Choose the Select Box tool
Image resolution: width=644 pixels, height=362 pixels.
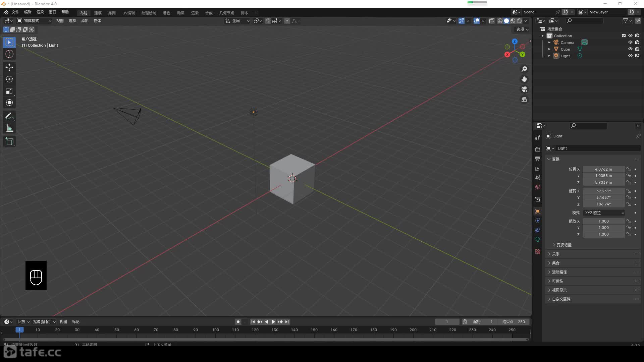click(x=9, y=42)
